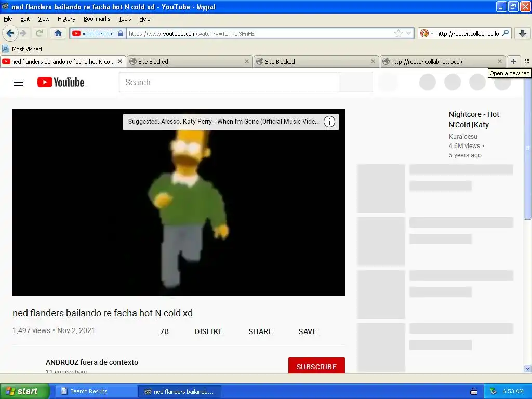Reload the page with the refresh icon
The width and height of the screenshot is (532, 399).
tap(39, 33)
